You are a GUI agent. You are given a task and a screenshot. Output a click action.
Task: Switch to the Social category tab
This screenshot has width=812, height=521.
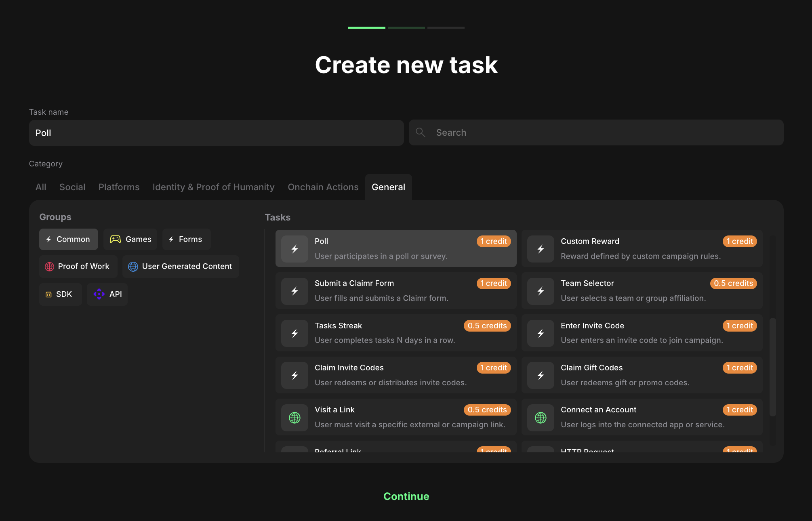[x=72, y=187]
